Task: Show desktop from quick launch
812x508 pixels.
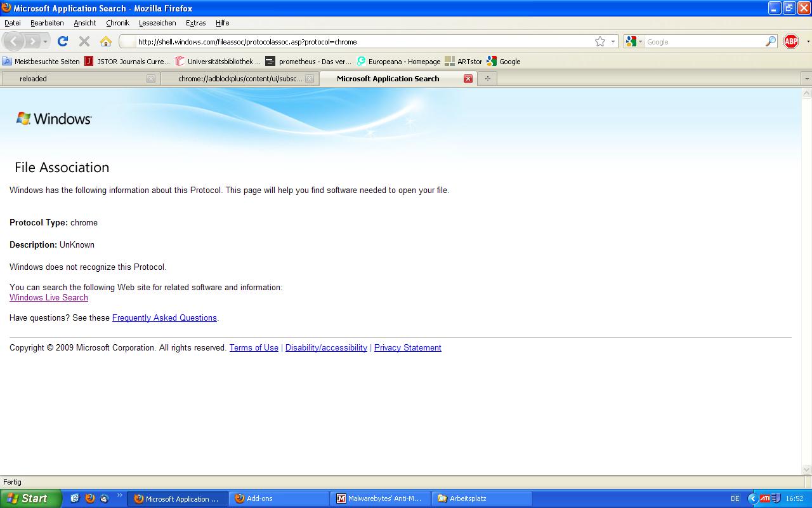Action: tap(75, 498)
